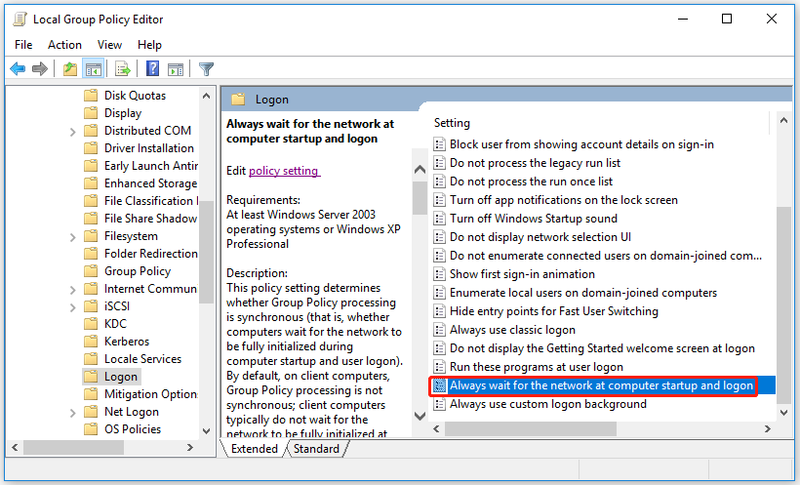The height and width of the screenshot is (485, 800).
Task: Click description pane scroll up arrow
Action: [x=420, y=169]
